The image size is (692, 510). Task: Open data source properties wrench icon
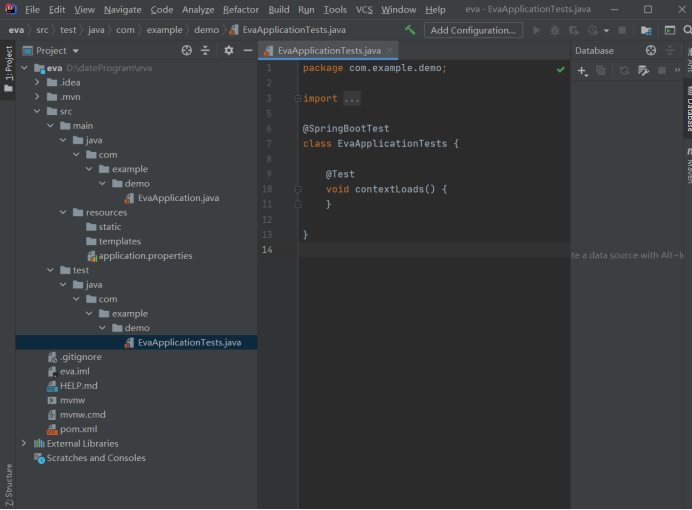644,71
